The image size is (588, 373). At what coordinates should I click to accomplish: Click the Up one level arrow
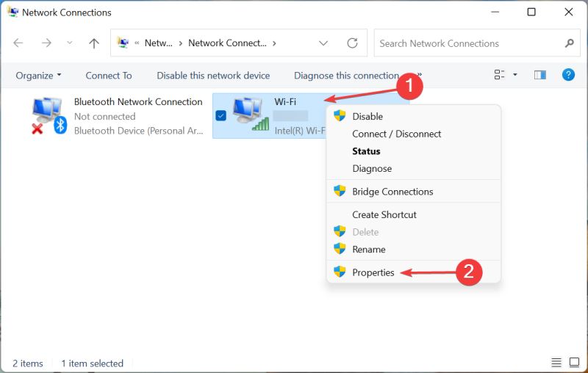pyautogui.click(x=93, y=43)
